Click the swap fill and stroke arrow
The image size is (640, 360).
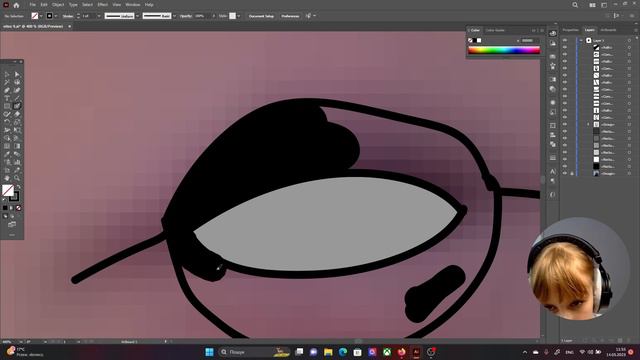pos(18,187)
